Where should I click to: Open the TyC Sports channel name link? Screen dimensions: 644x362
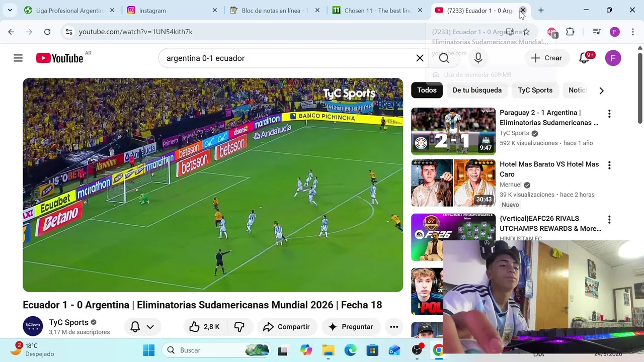[68, 322]
